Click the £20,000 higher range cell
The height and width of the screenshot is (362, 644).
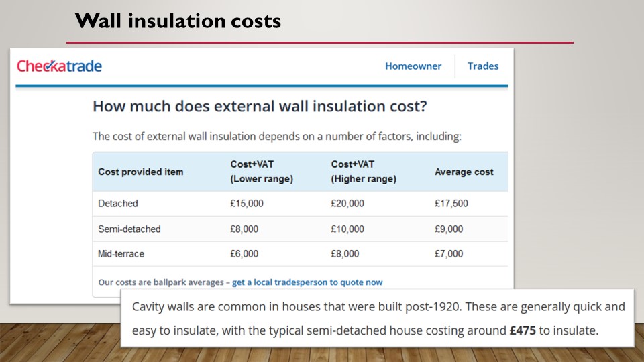click(347, 204)
